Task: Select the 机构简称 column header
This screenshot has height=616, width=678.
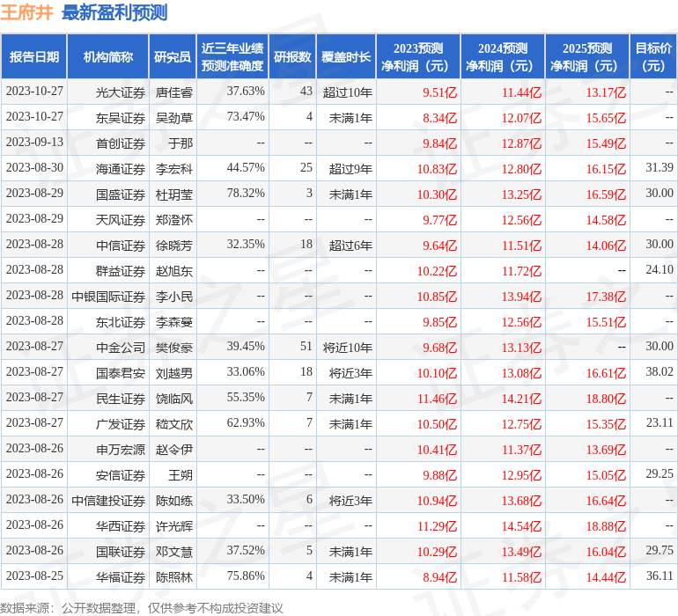Action: coord(108,56)
